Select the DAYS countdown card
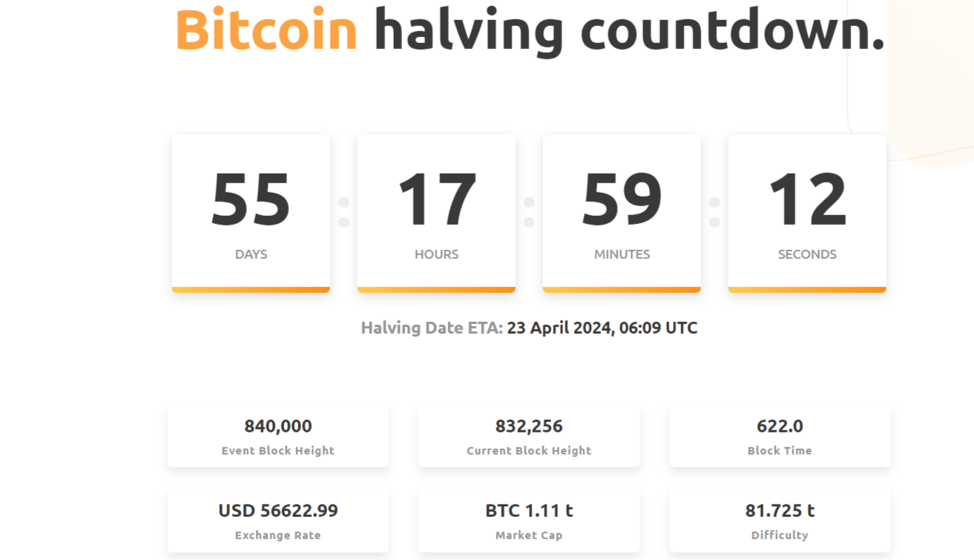The image size is (974, 560). tap(251, 211)
